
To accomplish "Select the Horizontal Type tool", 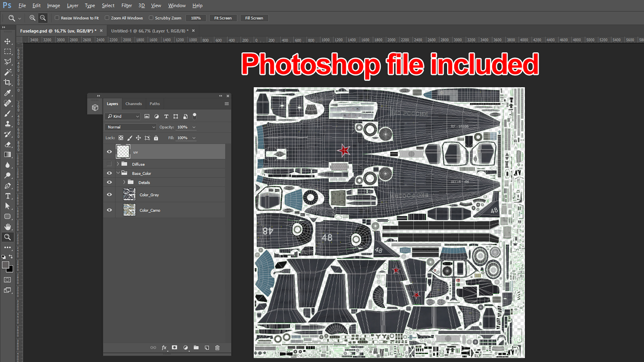I will click(7, 196).
